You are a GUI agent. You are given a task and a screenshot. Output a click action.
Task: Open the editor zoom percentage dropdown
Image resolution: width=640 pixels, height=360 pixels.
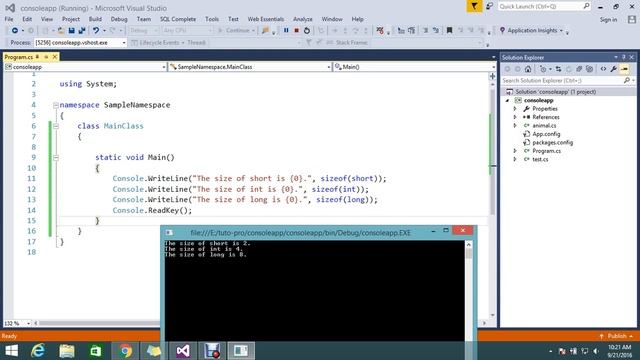click(28, 323)
